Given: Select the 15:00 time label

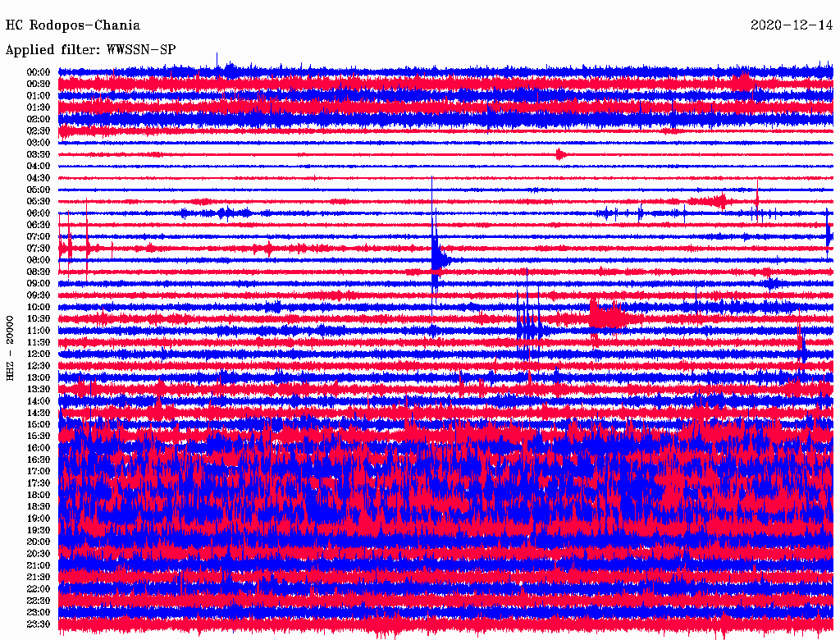Looking at the screenshot, I should pyautogui.click(x=39, y=424).
